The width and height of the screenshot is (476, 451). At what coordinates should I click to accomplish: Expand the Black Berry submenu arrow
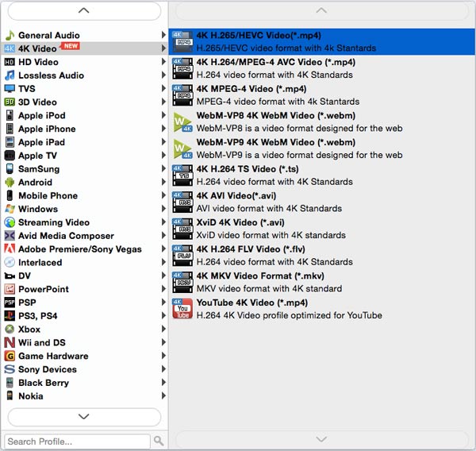(163, 382)
